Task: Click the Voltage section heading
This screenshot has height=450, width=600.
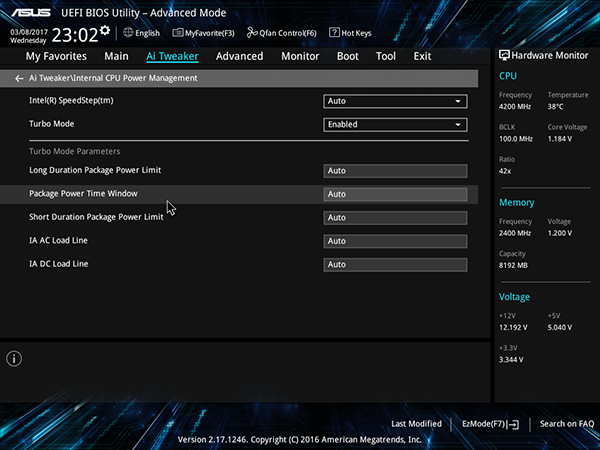Action: (514, 297)
